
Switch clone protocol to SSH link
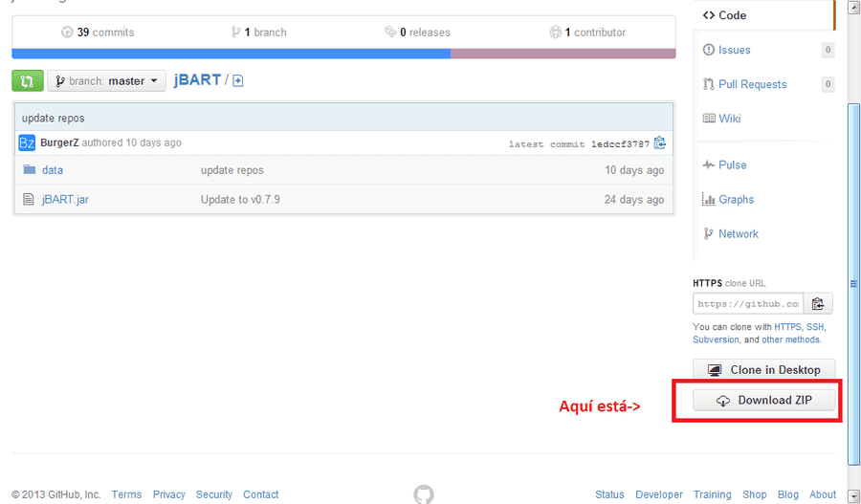815,327
